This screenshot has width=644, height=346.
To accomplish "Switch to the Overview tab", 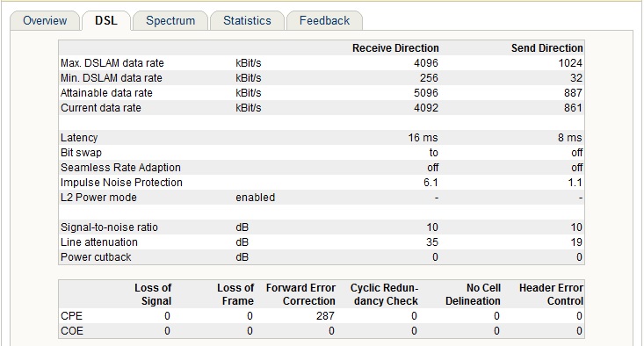I will click(45, 20).
